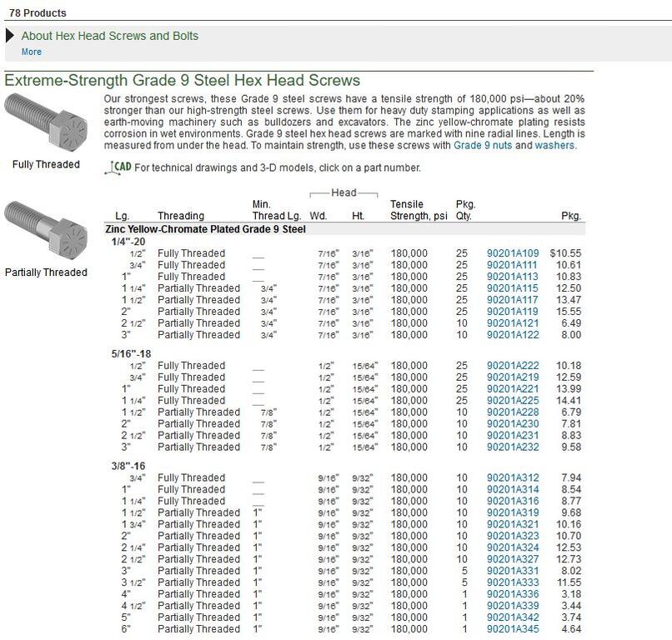Go to part 90201A324
Image resolution: width=672 pixels, height=640 pixels.
tap(513, 547)
